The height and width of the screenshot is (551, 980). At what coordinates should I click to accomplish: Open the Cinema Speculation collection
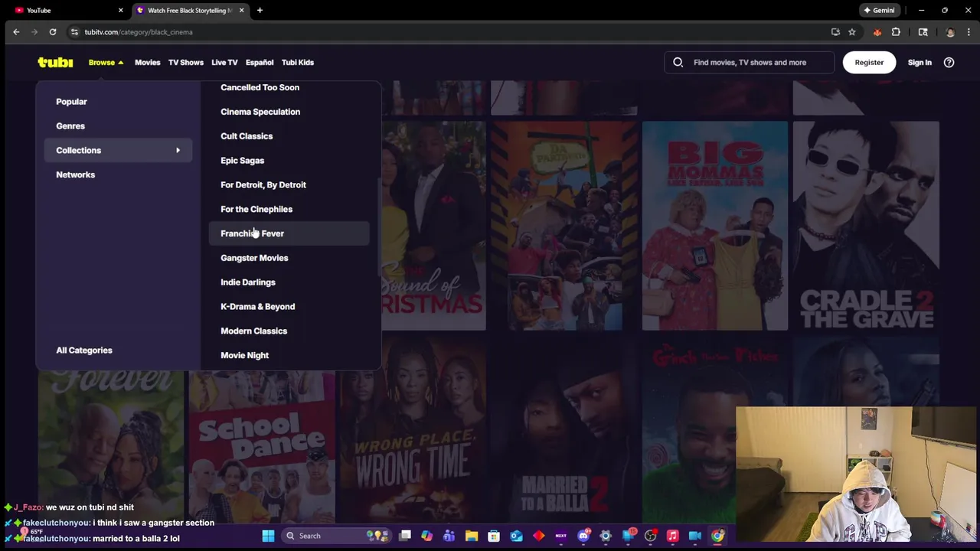pyautogui.click(x=260, y=112)
